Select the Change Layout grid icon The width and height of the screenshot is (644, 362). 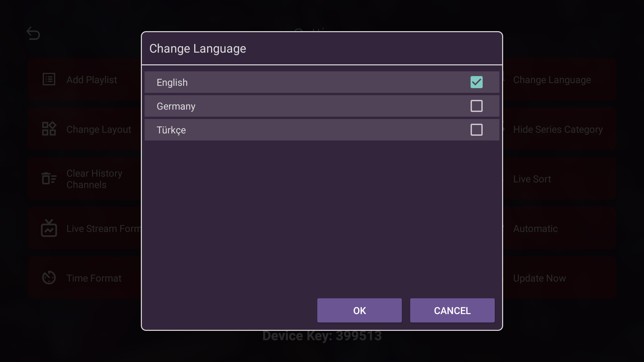[49, 129]
